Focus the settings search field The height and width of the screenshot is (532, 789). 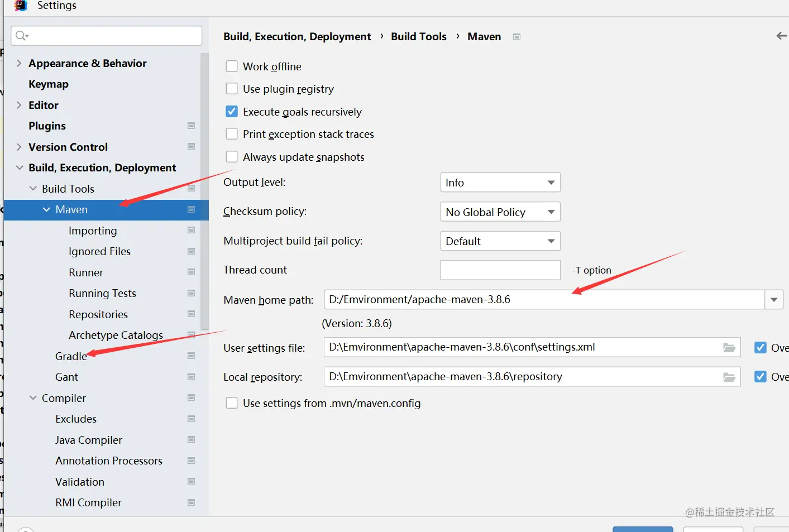[106, 36]
